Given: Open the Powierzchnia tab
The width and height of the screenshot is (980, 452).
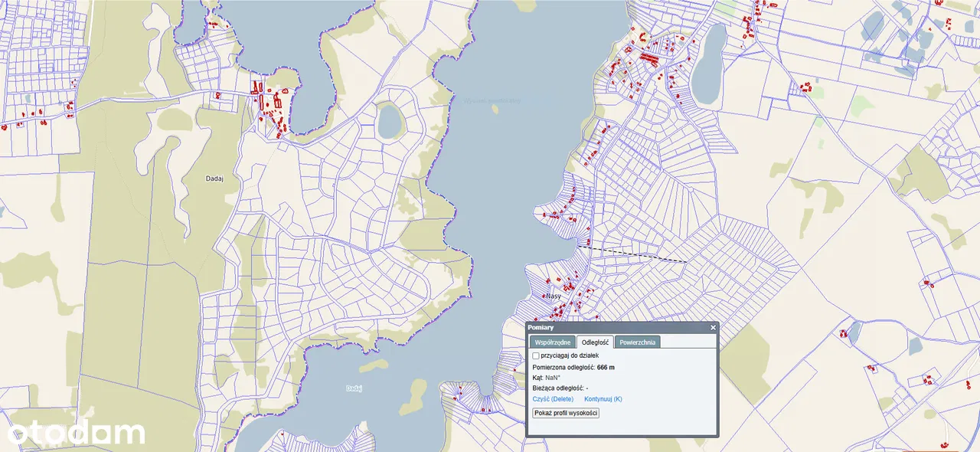Looking at the screenshot, I should (637, 342).
